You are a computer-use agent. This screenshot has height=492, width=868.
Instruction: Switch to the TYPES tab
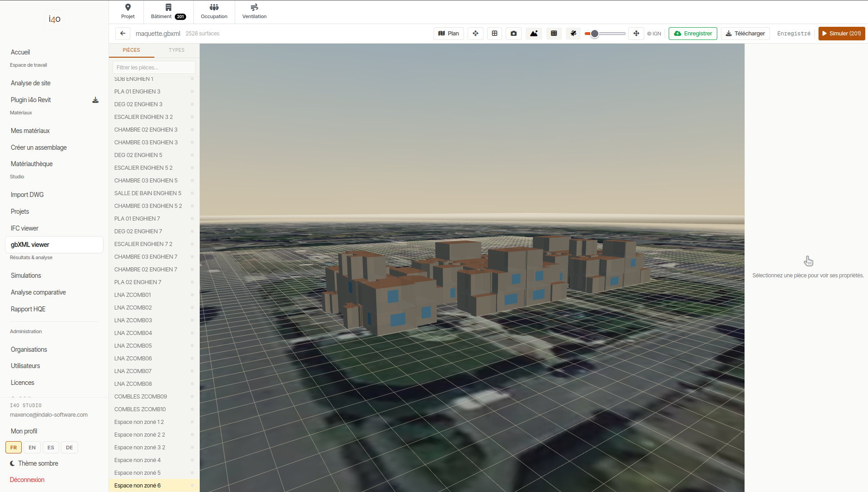[x=177, y=50]
